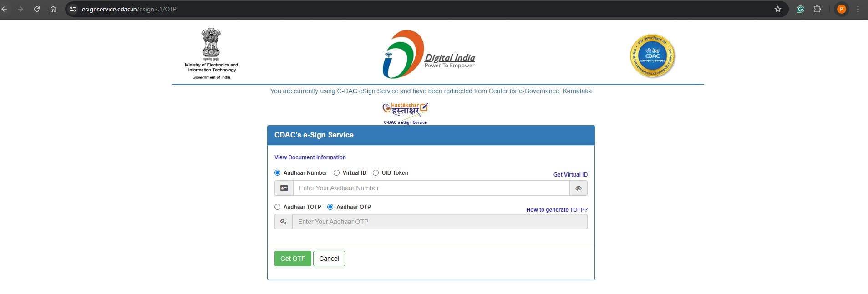This screenshot has height=294, width=868.
Task: Select the Aadhaar TOTP radio button
Action: tap(278, 207)
